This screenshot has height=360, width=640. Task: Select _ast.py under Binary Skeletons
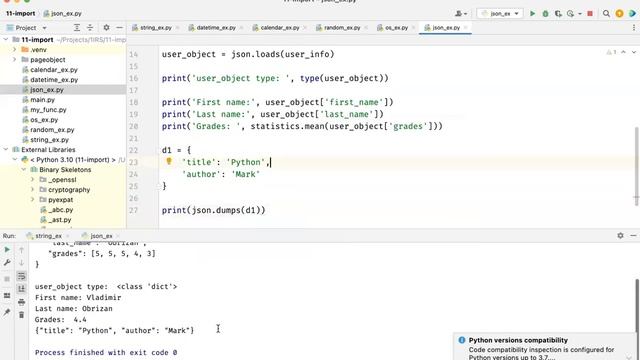[60, 220]
